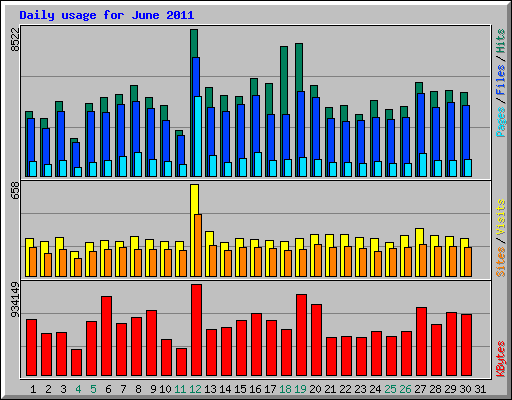Click the 'Visits' legend label
Screen dimensions: 512x400
click(500, 217)
